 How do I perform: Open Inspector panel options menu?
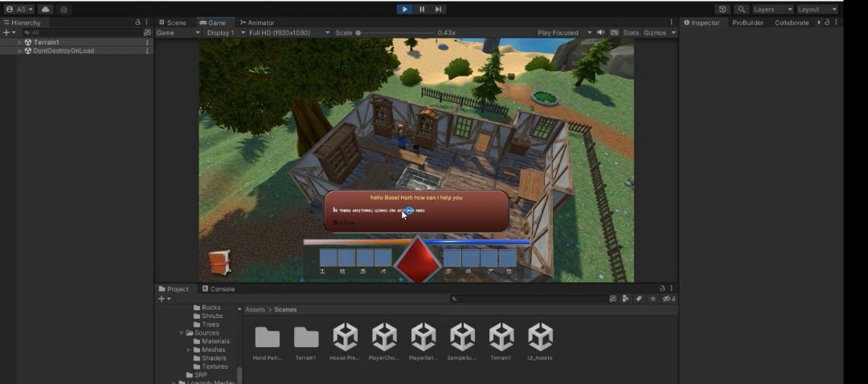click(836, 22)
